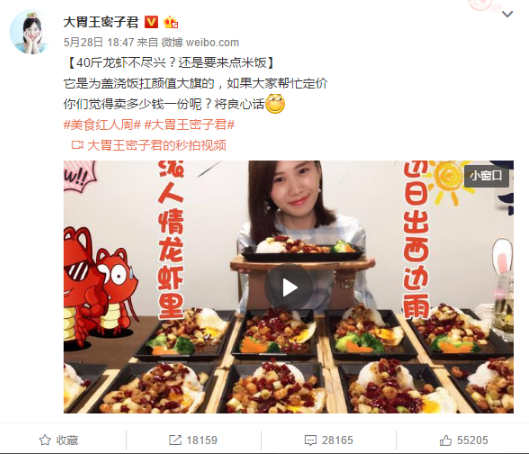The height and width of the screenshot is (454, 529).
Task: Click the 大胃王密子君 username
Action: pos(101,23)
